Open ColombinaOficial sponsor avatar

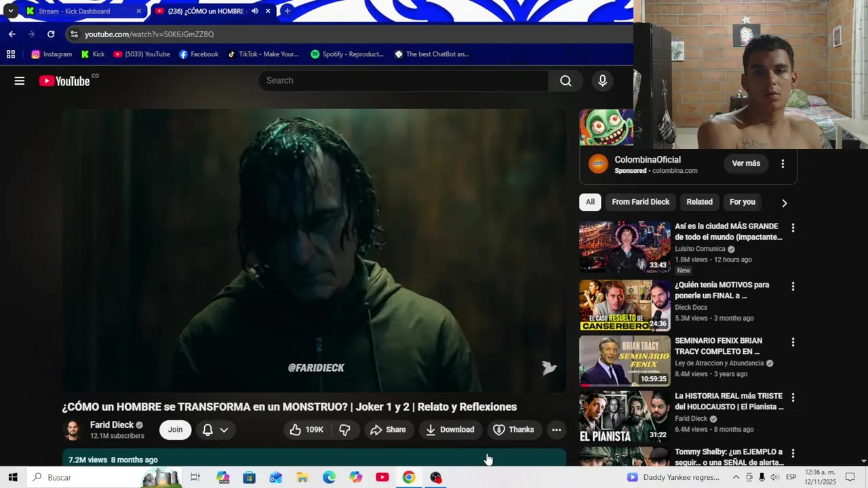point(598,164)
